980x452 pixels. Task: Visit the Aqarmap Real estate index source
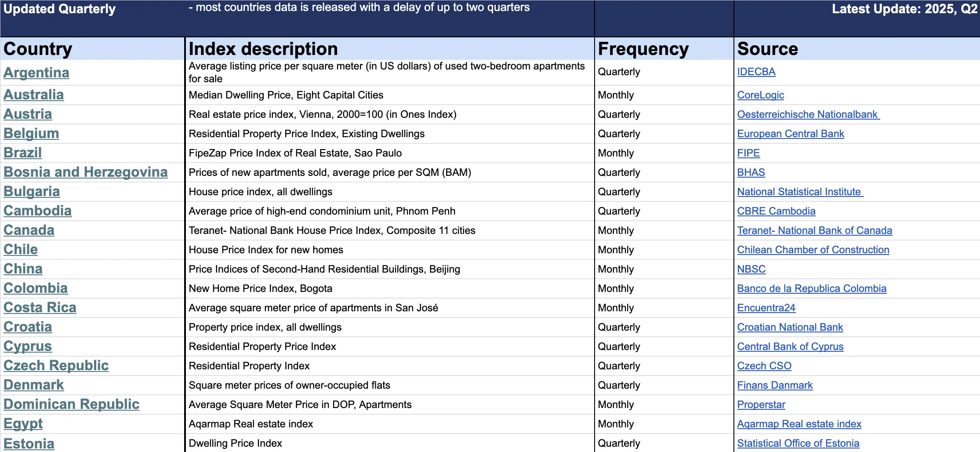tap(799, 424)
